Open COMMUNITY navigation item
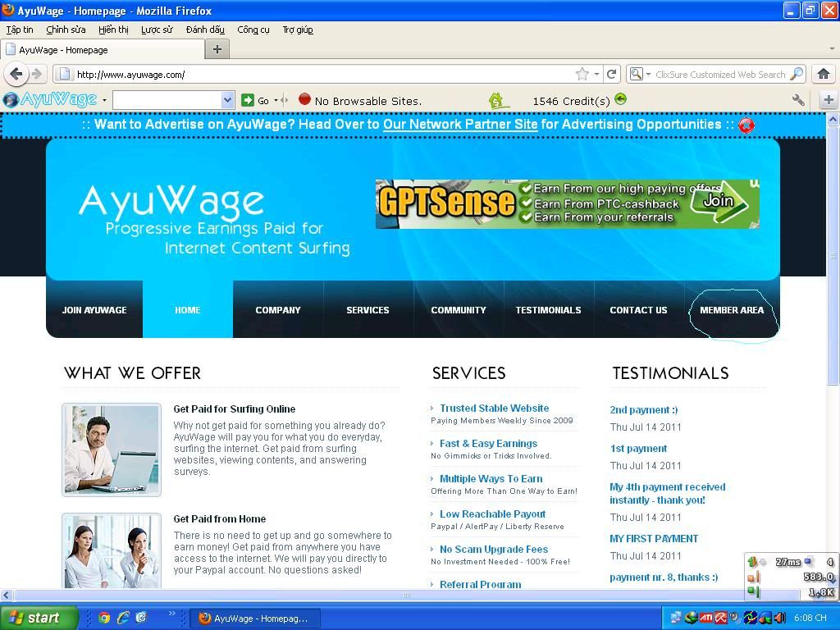 point(459,309)
